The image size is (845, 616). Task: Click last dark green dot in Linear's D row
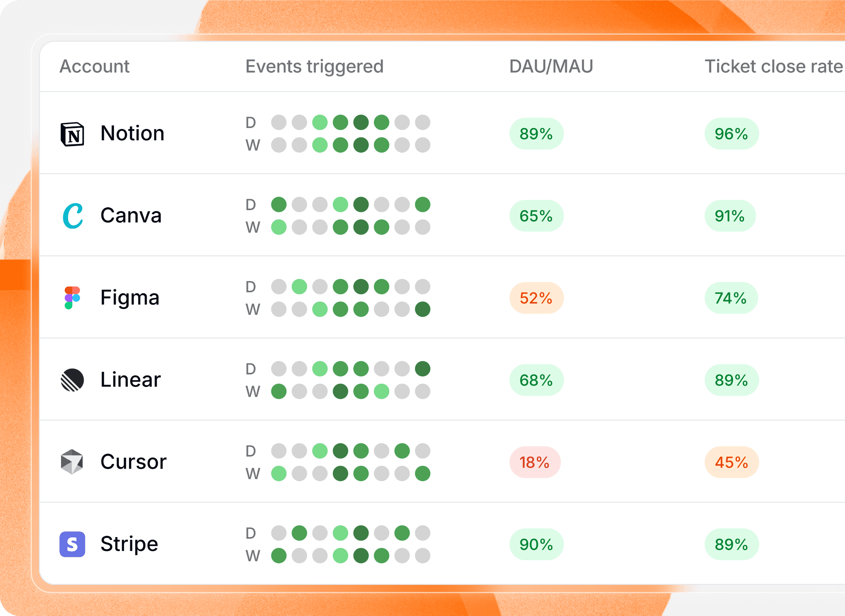point(422,369)
